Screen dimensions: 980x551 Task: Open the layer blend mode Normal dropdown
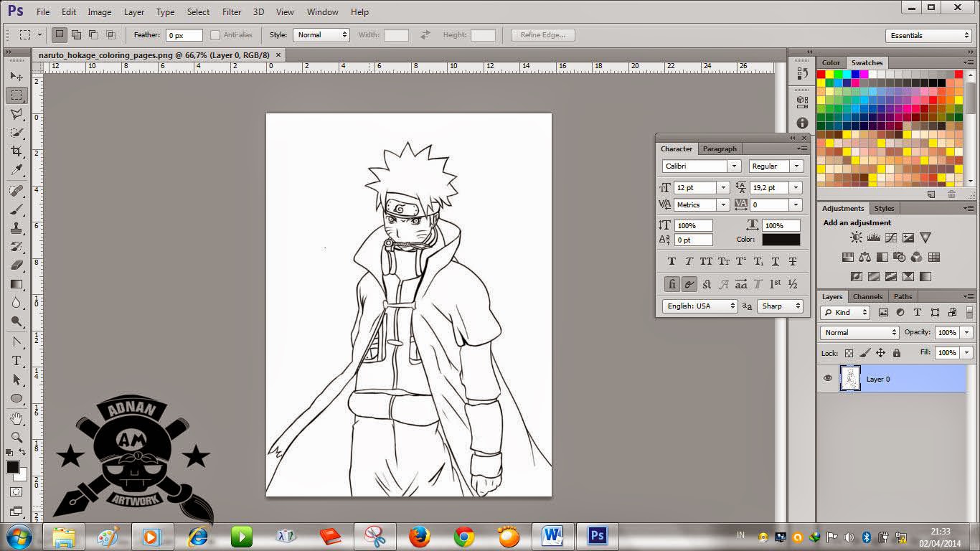[x=859, y=332]
